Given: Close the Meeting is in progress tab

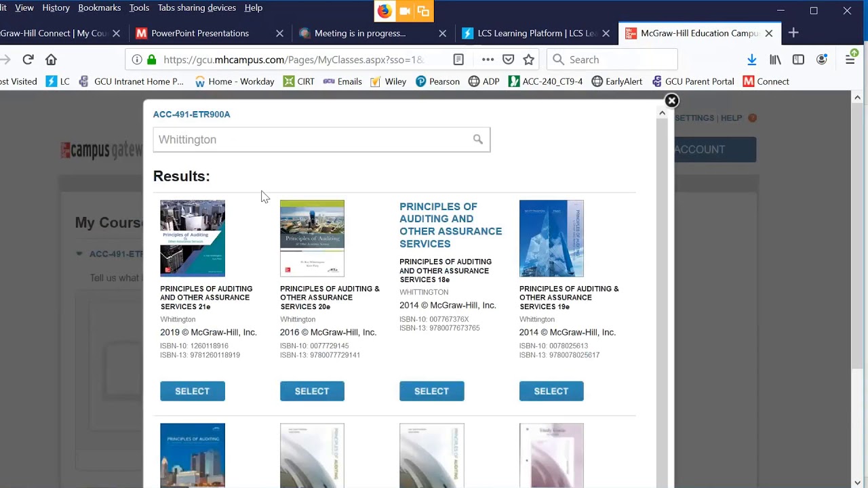Looking at the screenshot, I should 442,33.
